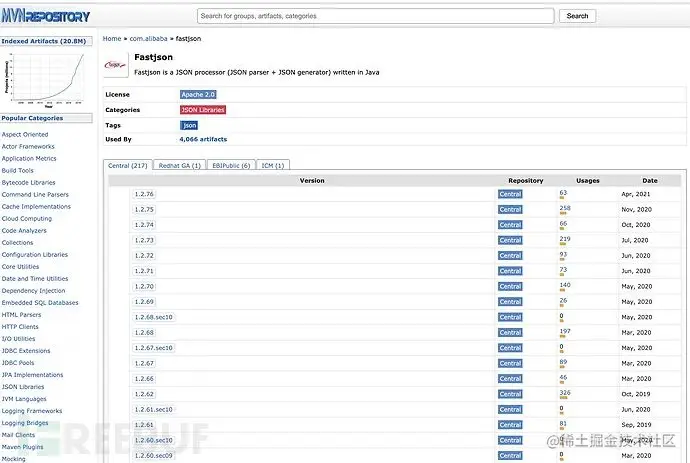The image size is (690, 463).
Task: Open version 1.2.75
Action: [x=144, y=209]
